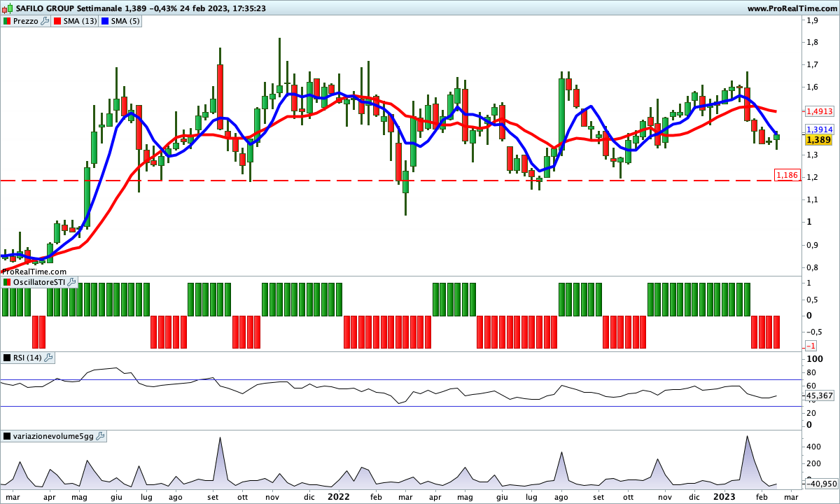Click the ProRealTime.com watermark on the chart
The width and height of the screenshot is (840, 504).
[34, 271]
